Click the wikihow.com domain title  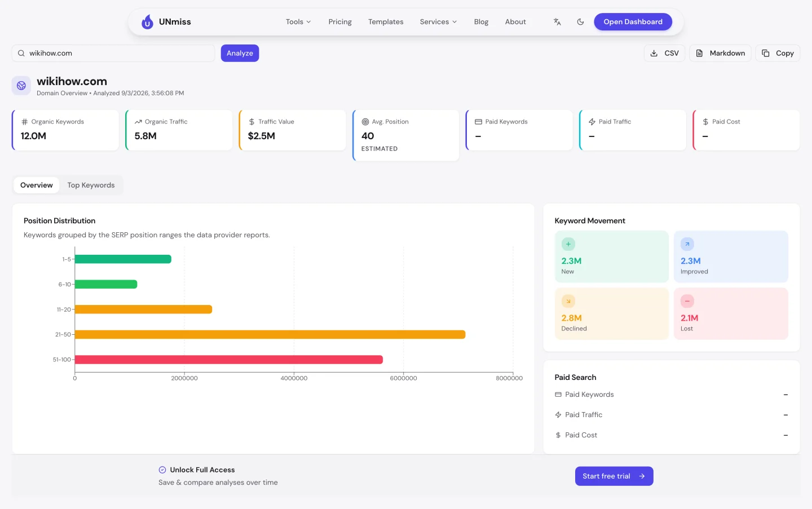click(72, 82)
